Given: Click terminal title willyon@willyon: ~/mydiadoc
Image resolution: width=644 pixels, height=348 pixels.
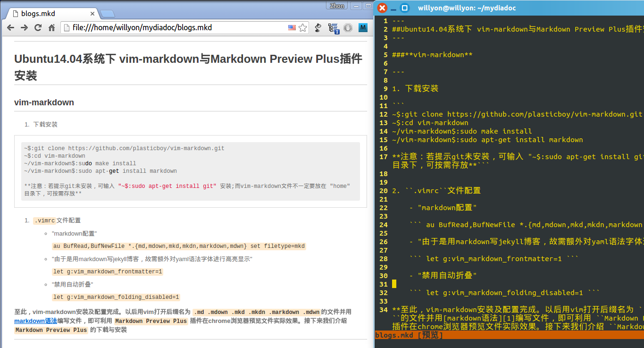Looking at the screenshot, I should click(x=467, y=8).
